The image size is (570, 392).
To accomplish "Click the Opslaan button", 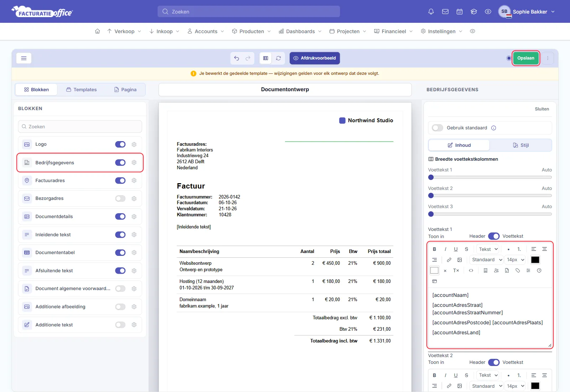I will [526, 58].
